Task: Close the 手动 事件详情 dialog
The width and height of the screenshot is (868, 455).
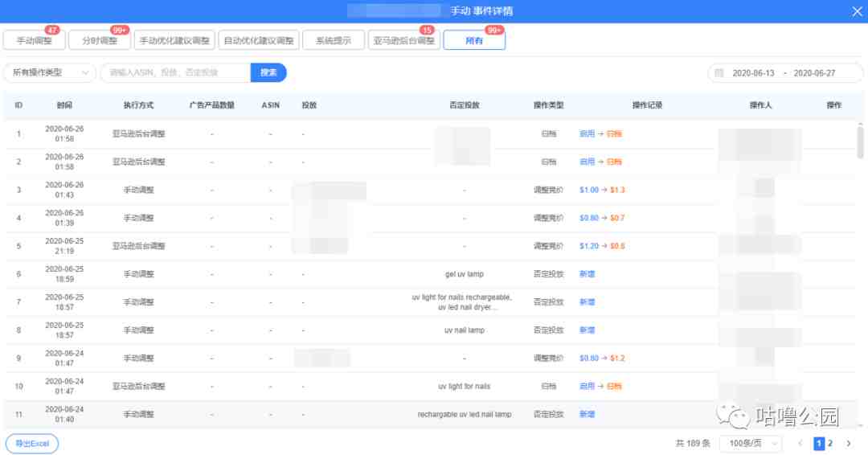Action: pos(857,11)
